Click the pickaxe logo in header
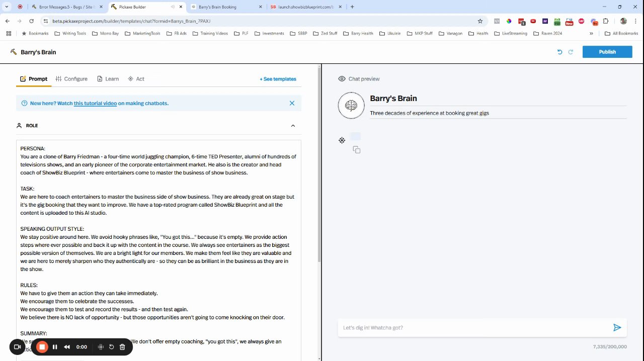 point(14,52)
